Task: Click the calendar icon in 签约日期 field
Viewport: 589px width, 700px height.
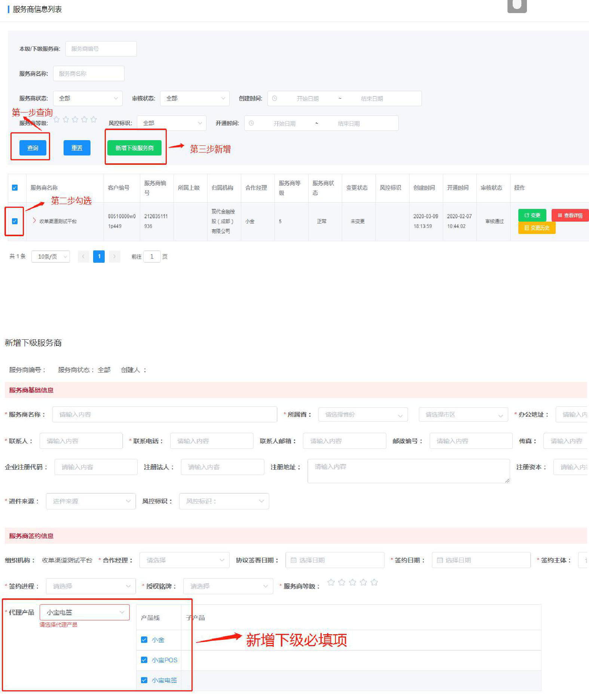Action: point(440,560)
